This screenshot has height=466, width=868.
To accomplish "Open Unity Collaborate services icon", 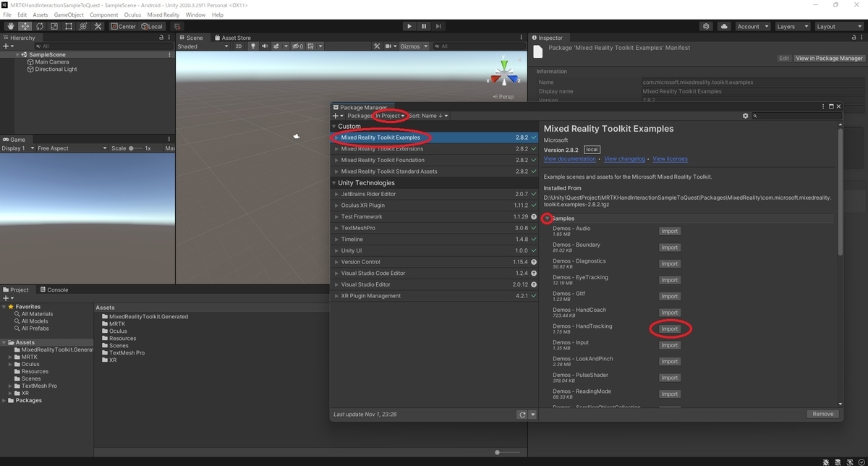I will 706,27.
